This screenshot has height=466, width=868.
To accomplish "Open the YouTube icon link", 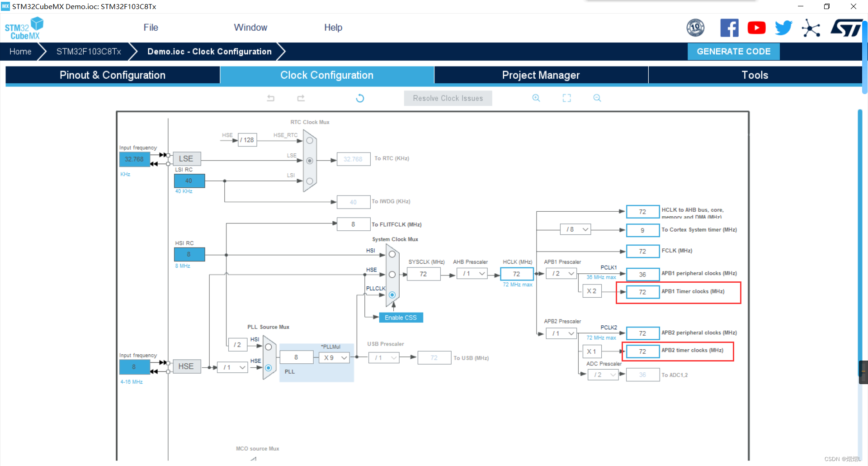I will coord(756,28).
